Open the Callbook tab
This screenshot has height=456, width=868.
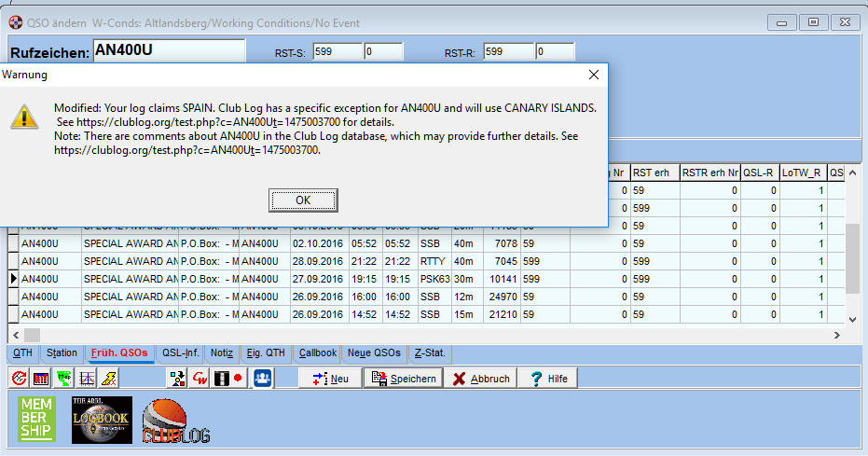tap(318, 353)
